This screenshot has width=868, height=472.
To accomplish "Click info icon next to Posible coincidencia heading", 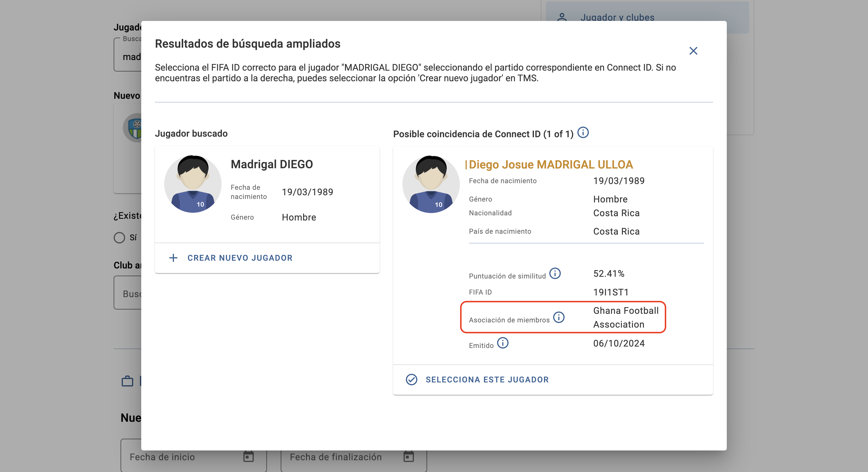I will [583, 132].
